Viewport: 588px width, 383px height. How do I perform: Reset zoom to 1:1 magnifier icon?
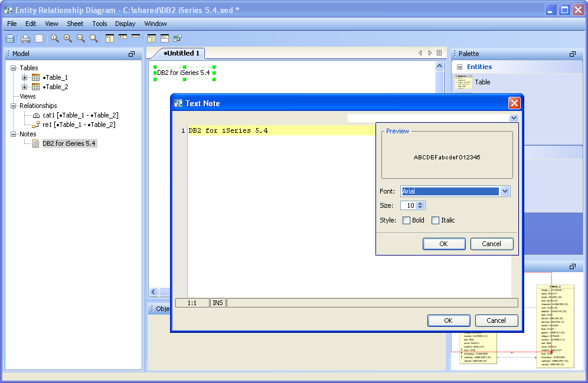click(x=55, y=38)
